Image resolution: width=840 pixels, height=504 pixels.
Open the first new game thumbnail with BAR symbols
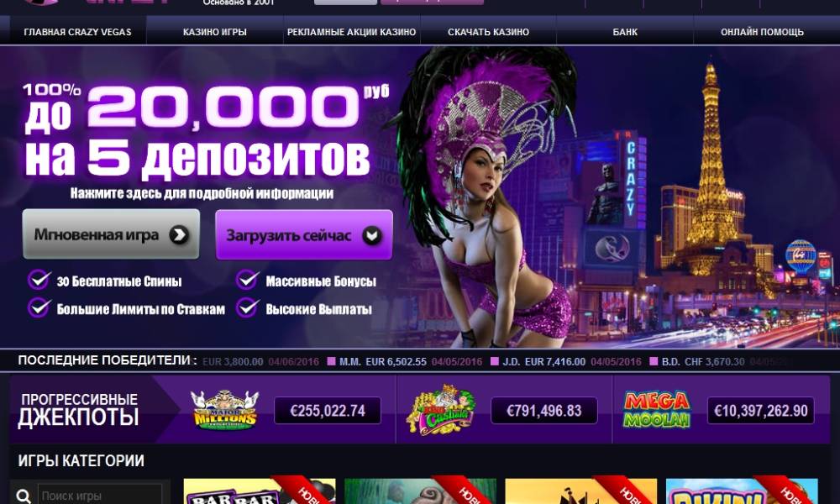260,491
